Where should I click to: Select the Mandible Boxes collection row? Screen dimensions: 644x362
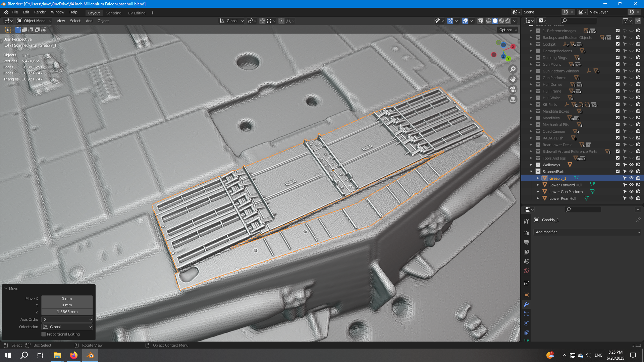tap(556, 111)
